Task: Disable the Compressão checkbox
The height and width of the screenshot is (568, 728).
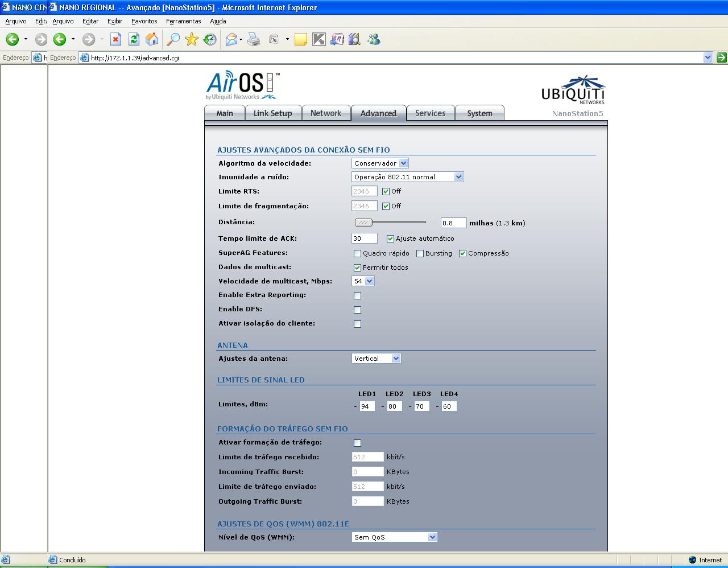Action: click(x=462, y=254)
